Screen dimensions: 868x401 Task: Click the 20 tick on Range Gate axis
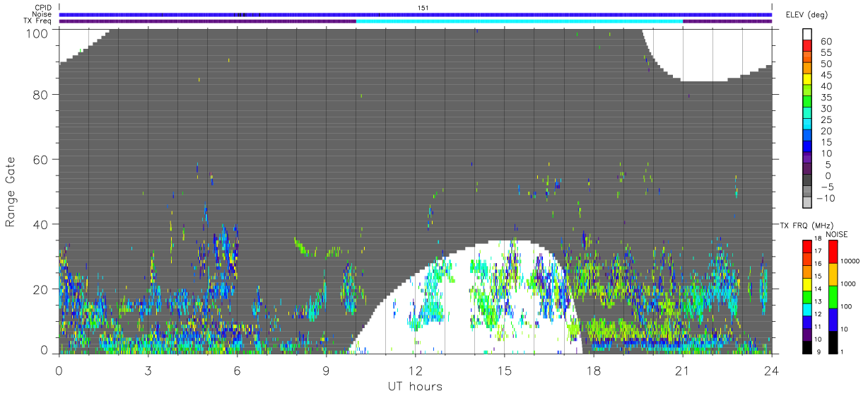(x=42, y=289)
